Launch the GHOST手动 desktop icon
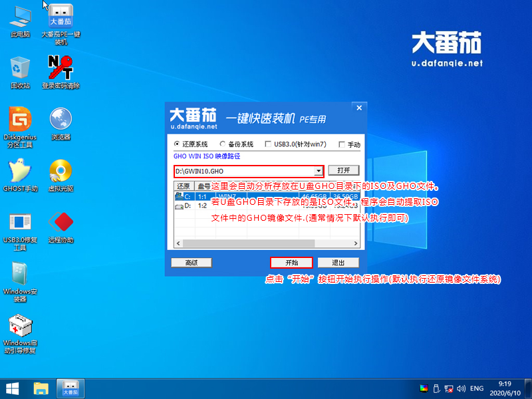This screenshot has height=399, width=532. pos(19,173)
